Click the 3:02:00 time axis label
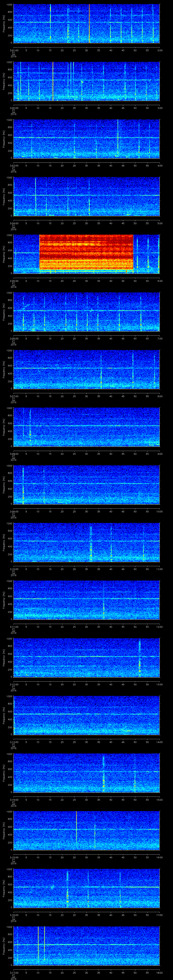 14,108
